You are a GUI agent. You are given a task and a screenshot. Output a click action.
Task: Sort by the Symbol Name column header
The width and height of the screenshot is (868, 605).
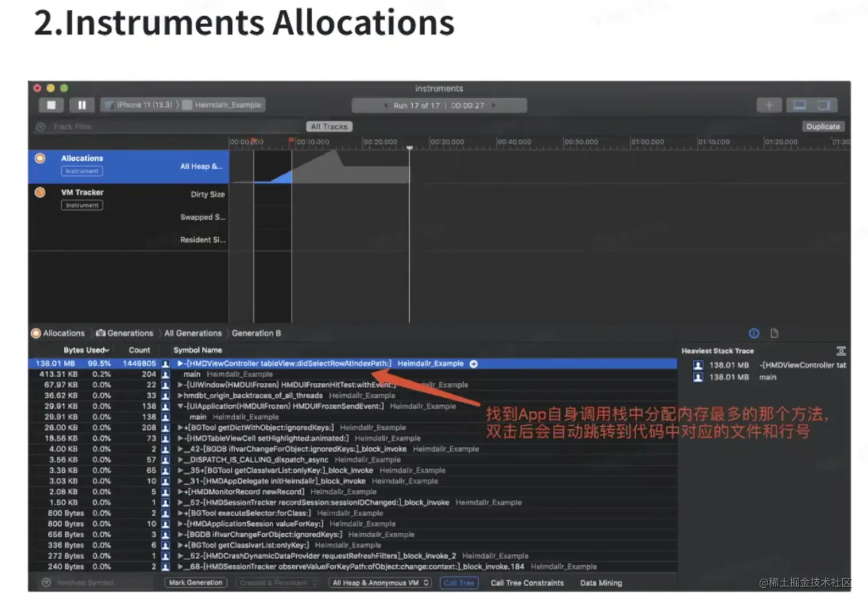(x=197, y=350)
